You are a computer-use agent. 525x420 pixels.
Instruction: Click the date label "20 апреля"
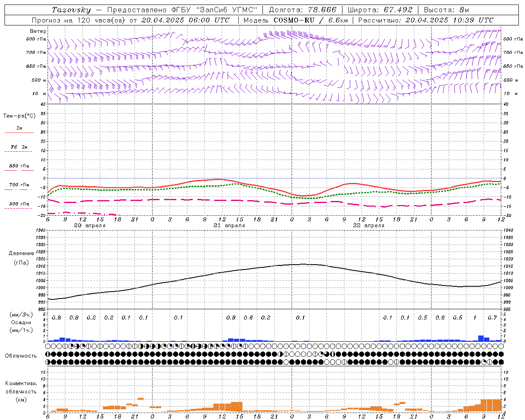coord(89,226)
